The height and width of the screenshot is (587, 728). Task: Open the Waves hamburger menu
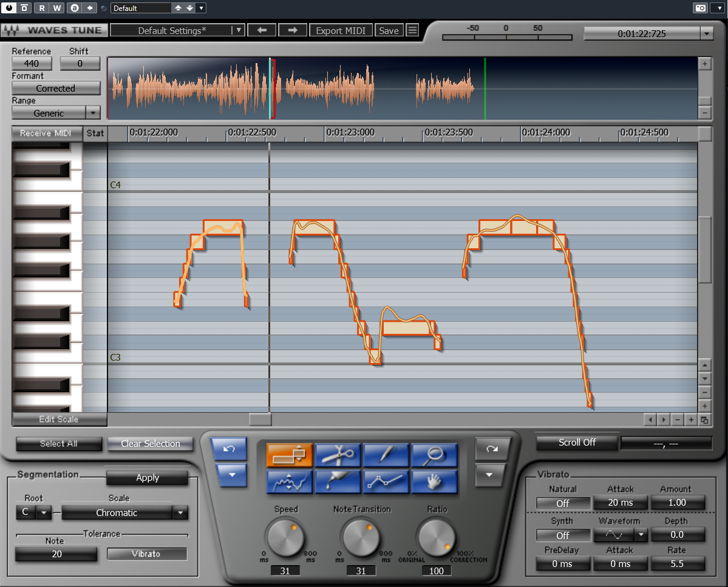pyautogui.click(x=412, y=30)
